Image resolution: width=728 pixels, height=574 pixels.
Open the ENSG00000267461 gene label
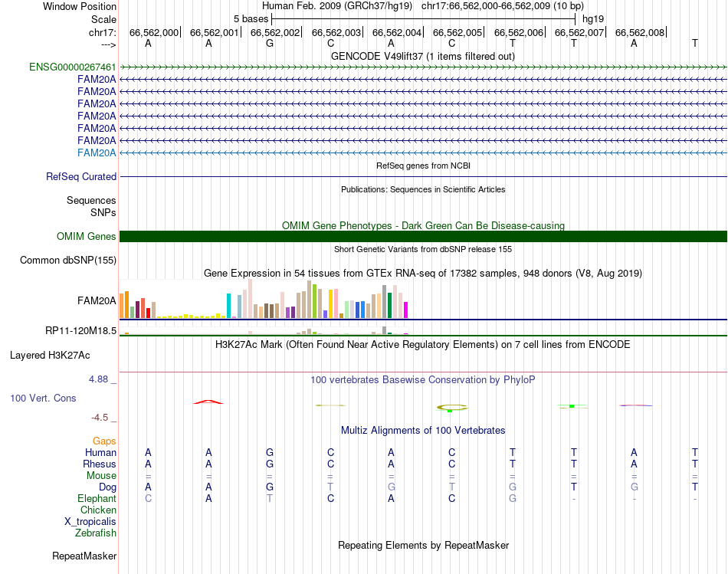(x=73, y=67)
